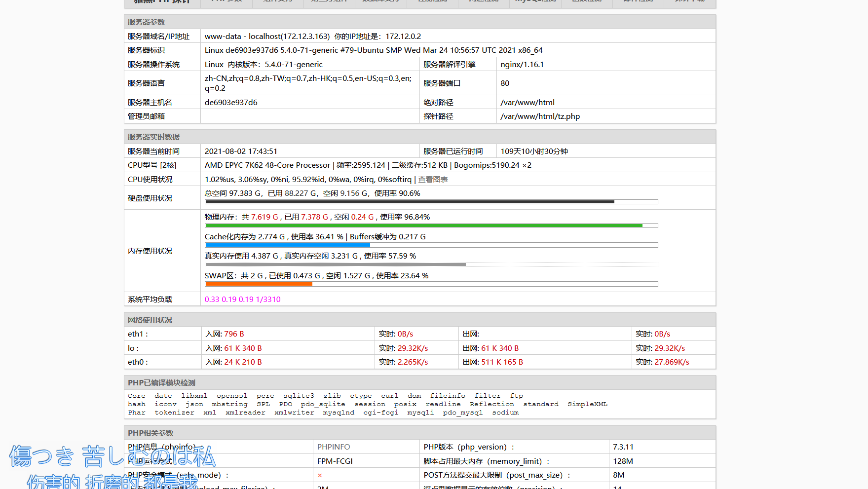Click the server port value '80'

pyautogui.click(x=505, y=83)
